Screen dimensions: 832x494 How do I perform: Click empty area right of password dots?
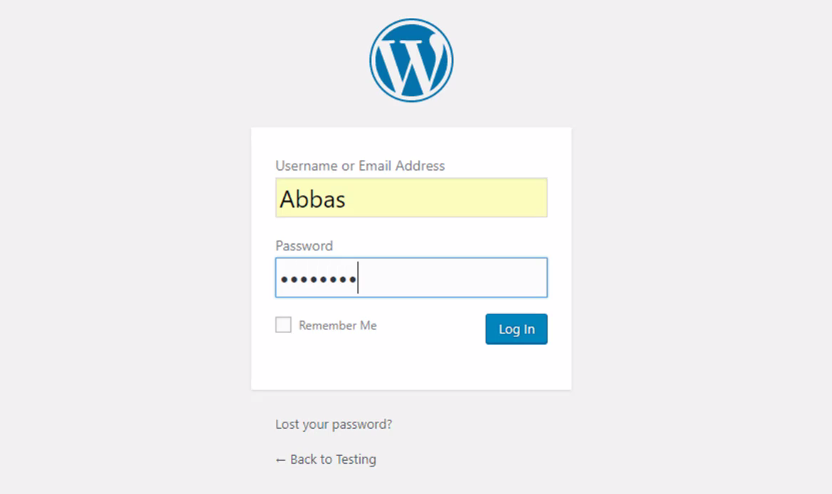point(460,278)
